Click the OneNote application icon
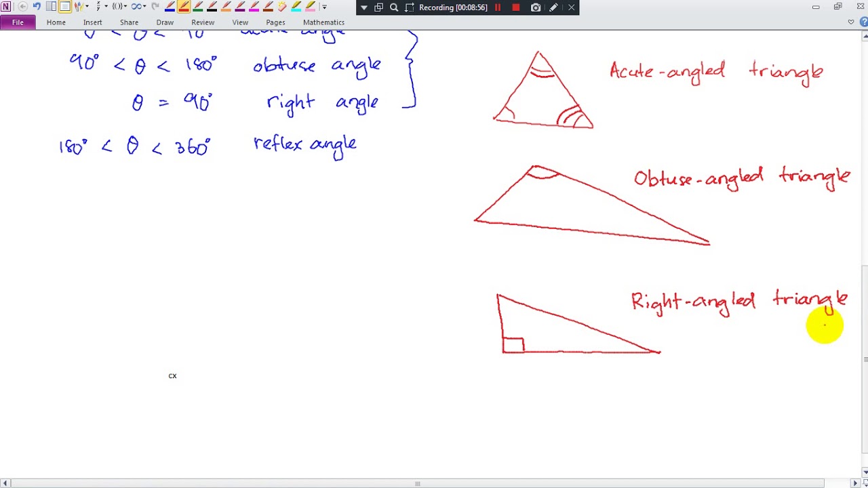Viewport: 868px width, 488px height. point(6,7)
